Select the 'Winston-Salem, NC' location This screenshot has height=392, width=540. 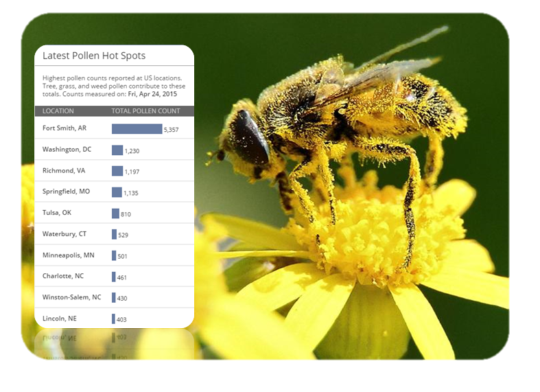(71, 297)
